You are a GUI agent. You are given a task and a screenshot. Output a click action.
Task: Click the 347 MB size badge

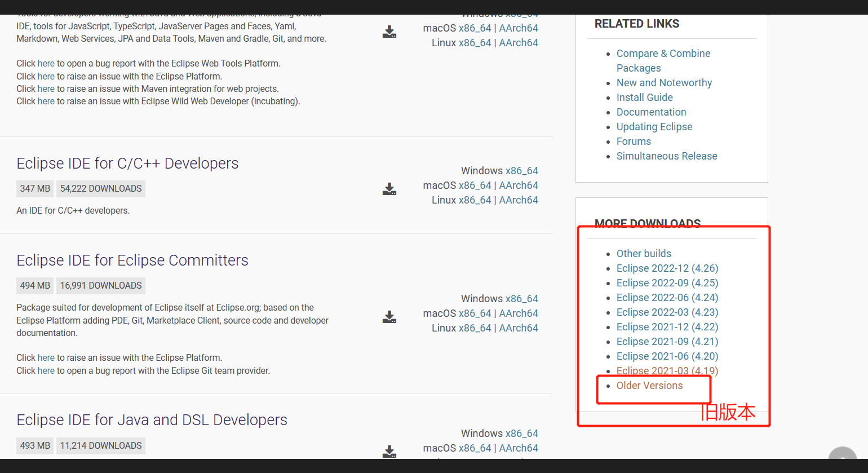35,189
